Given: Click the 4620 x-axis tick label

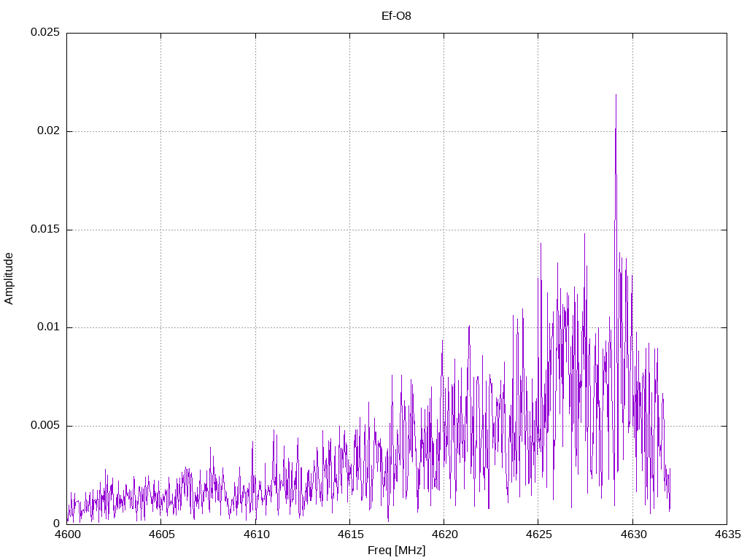Looking at the screenshot, I should point(444,534).
